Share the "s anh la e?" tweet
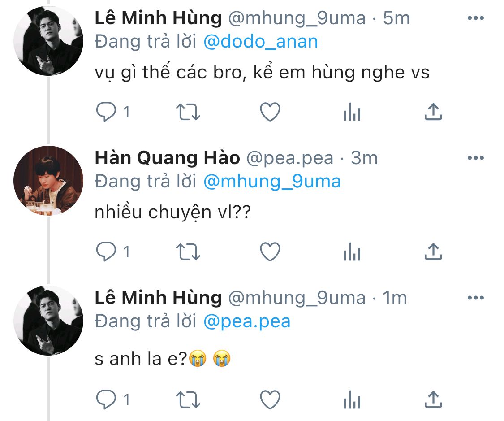 [x=433, y=399]
